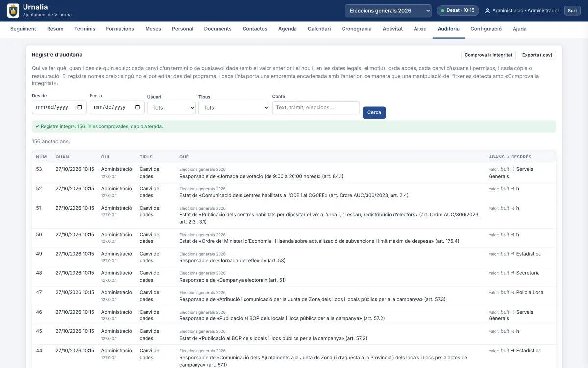588x368 pixels.
Task: Select audit row number 53
Action: pos(294,173)
